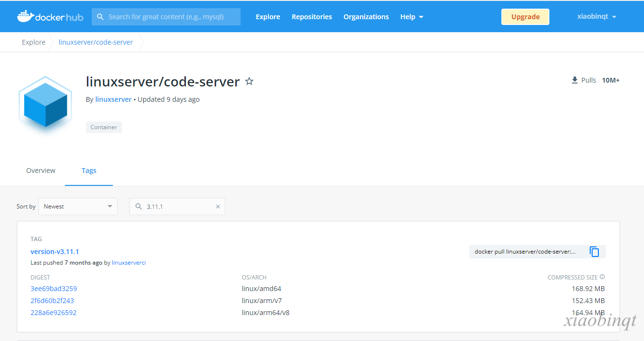This screenshot has width=644, height=341.
Task: Go to Explore in the top navigation
Action: point(268,17)
